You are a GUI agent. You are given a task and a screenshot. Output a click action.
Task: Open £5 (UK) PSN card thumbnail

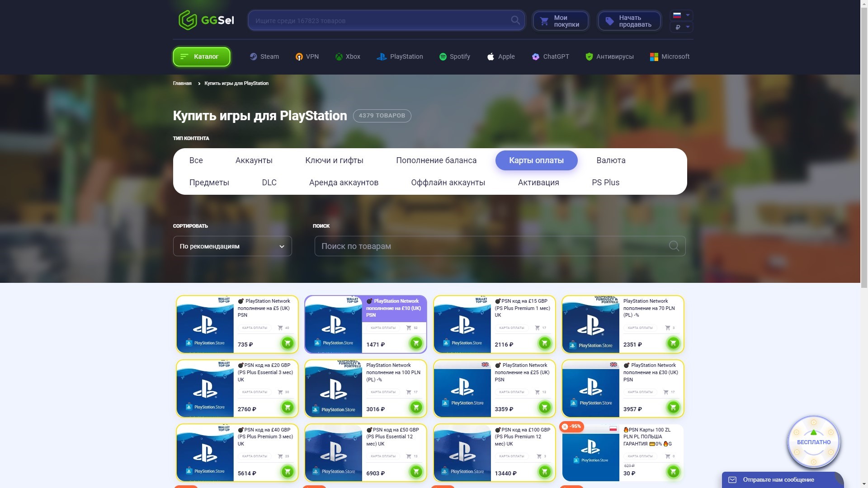pos(205,324)
